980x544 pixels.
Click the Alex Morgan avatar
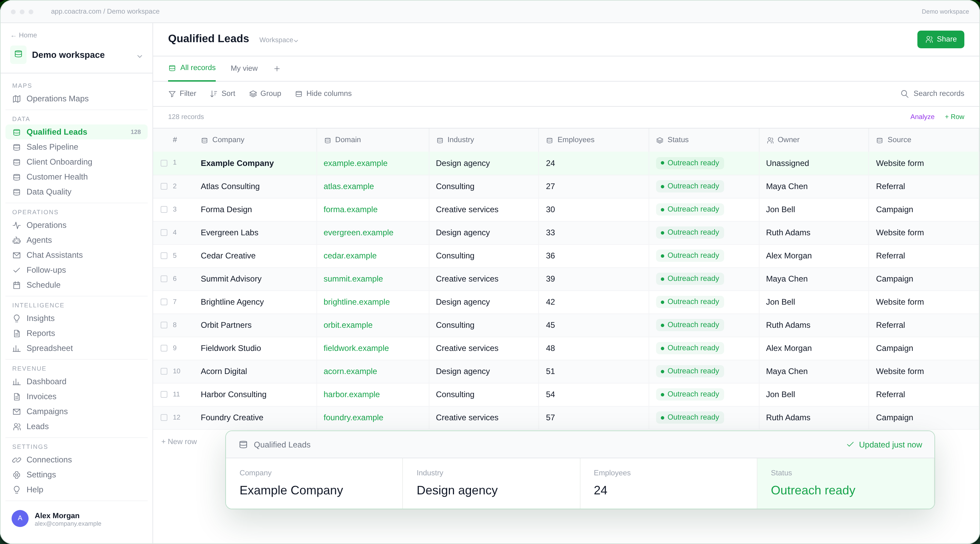tap(20, 518)
